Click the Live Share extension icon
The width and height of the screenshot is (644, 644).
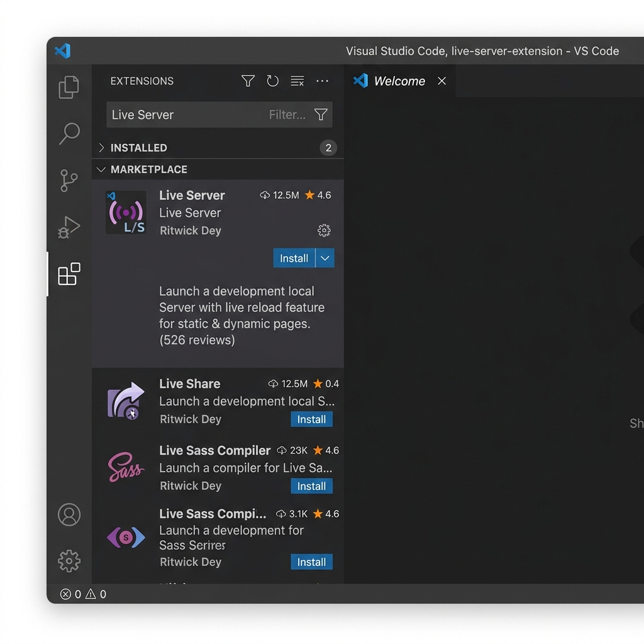(126, 401)
